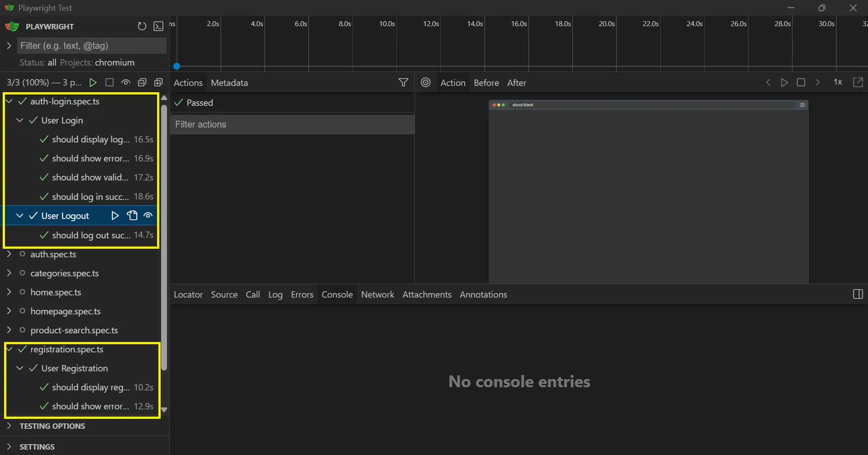The width and height of the screenshot is (868, 455).
Task: Select the Before snapshot tab
Action: [486, 82]
